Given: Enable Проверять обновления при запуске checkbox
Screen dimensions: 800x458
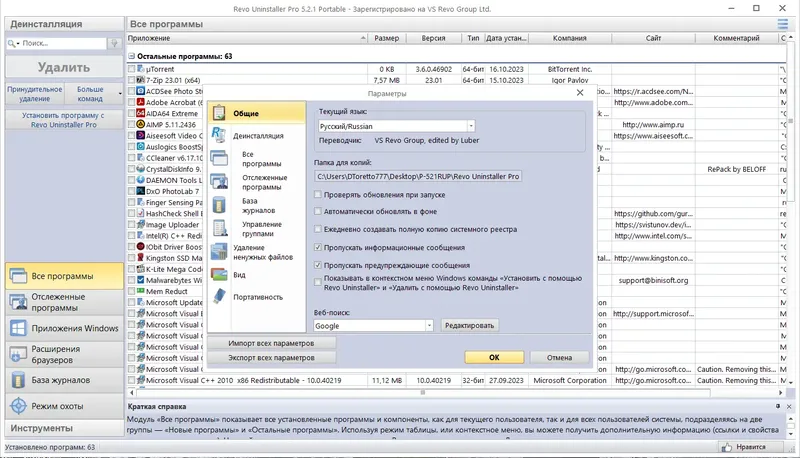Looking at the screenshot, I should (318, 194).
